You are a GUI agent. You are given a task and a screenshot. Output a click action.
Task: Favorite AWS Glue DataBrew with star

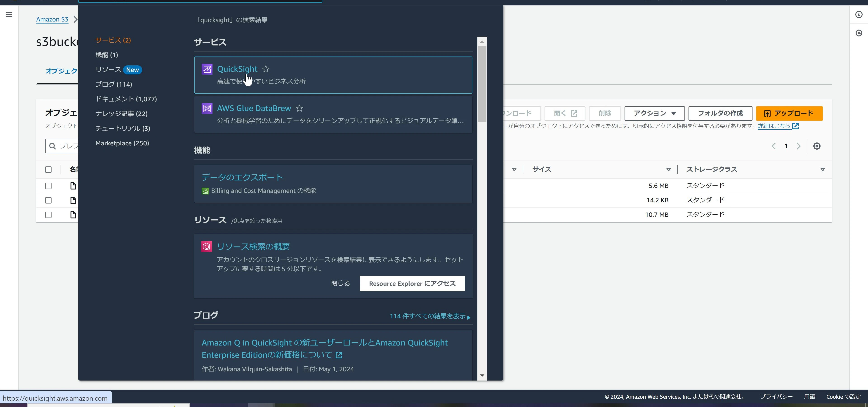(300, 109)
